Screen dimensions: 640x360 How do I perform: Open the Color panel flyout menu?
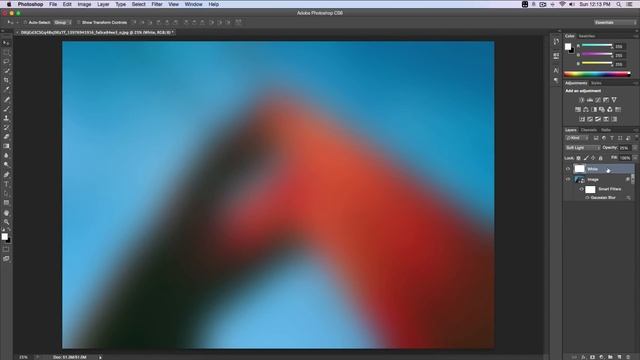tap(636, 36)
